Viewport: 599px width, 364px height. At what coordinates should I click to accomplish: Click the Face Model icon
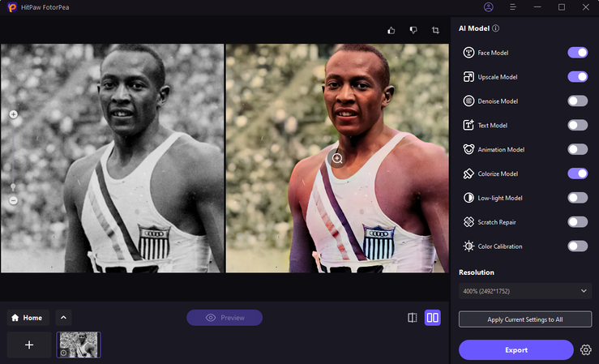[x=469, y=53]
